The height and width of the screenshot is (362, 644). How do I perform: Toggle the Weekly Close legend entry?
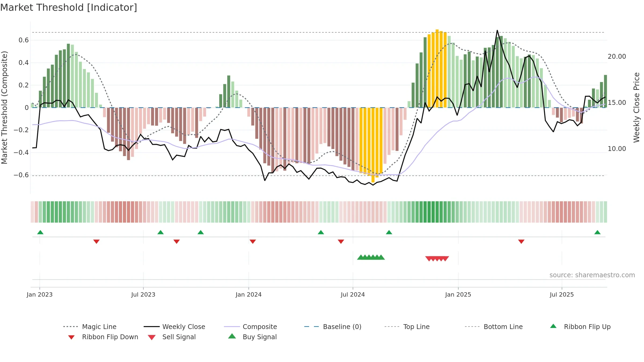(174, 327)
